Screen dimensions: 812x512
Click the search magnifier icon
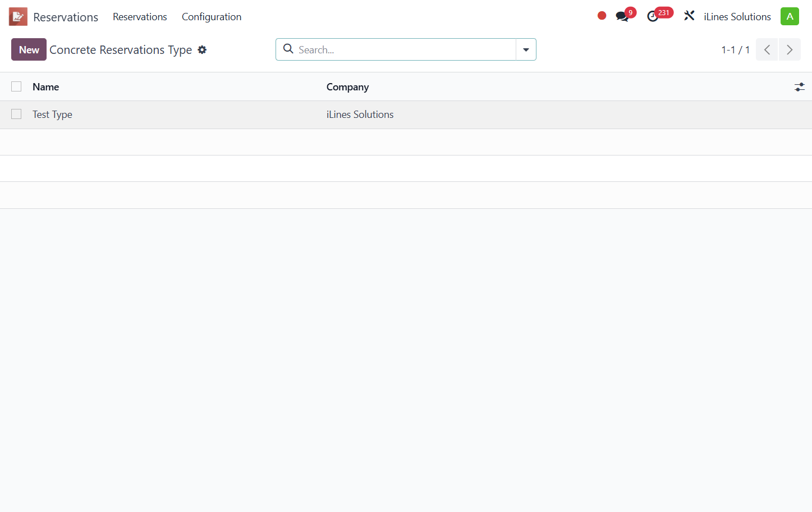coord(288,49)
